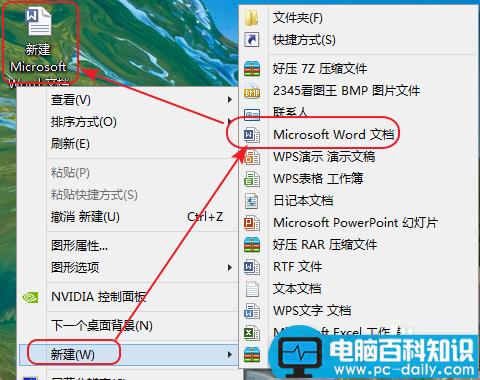Select 下一个桌面背景(N) menu entry
Viewport: 480px width, 380px height.
click(102, 326)
